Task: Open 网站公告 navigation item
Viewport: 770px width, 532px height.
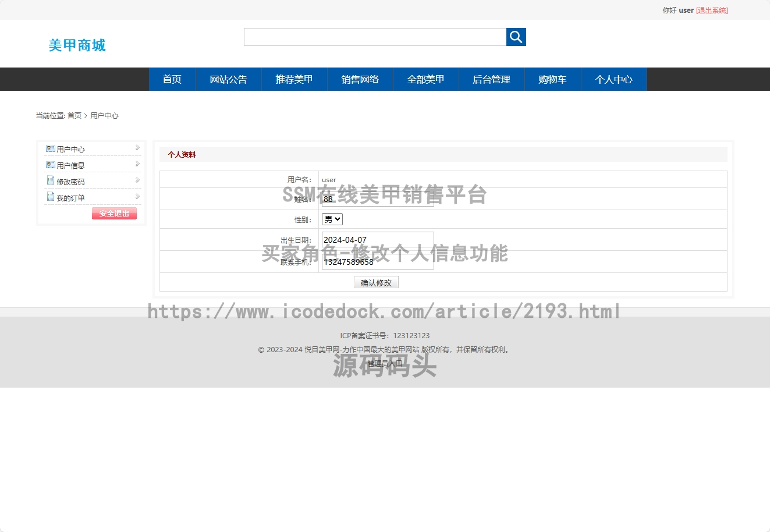Action: pyautogui.click(x=229, y=79)
